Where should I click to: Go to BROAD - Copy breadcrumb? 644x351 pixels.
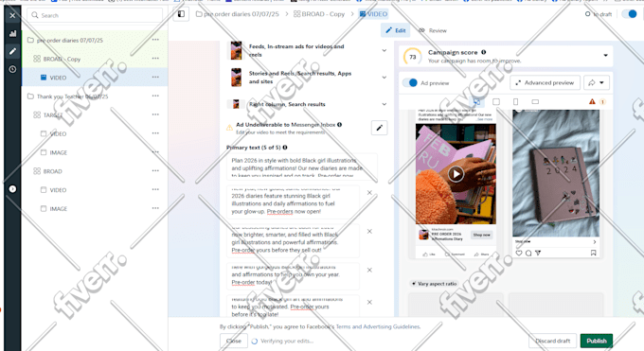click(x=319, y=14)
